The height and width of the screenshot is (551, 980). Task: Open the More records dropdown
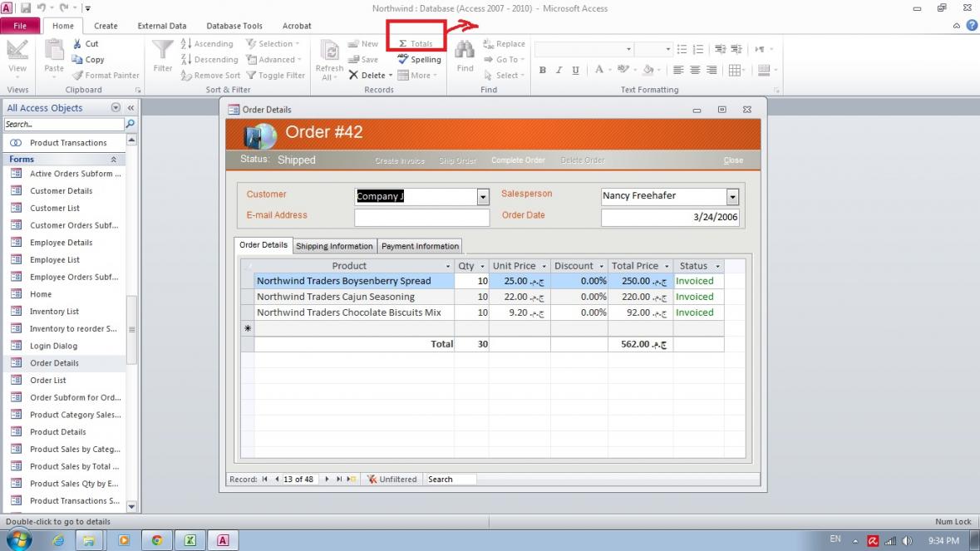pos(417,75)
